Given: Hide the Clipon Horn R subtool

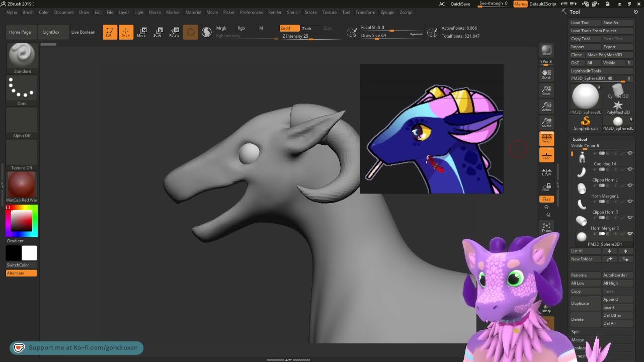Looking at the screenshot, I should 630,202.
